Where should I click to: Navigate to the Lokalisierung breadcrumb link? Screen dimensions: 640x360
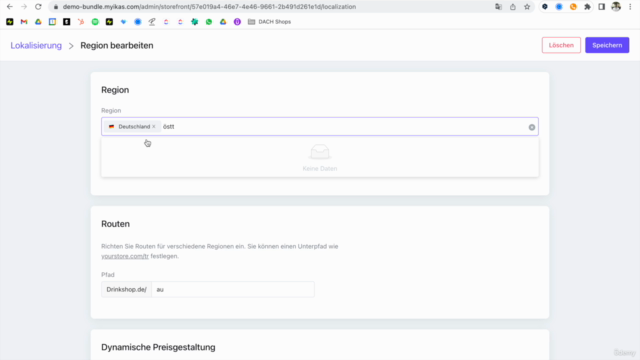coord(36,45)
